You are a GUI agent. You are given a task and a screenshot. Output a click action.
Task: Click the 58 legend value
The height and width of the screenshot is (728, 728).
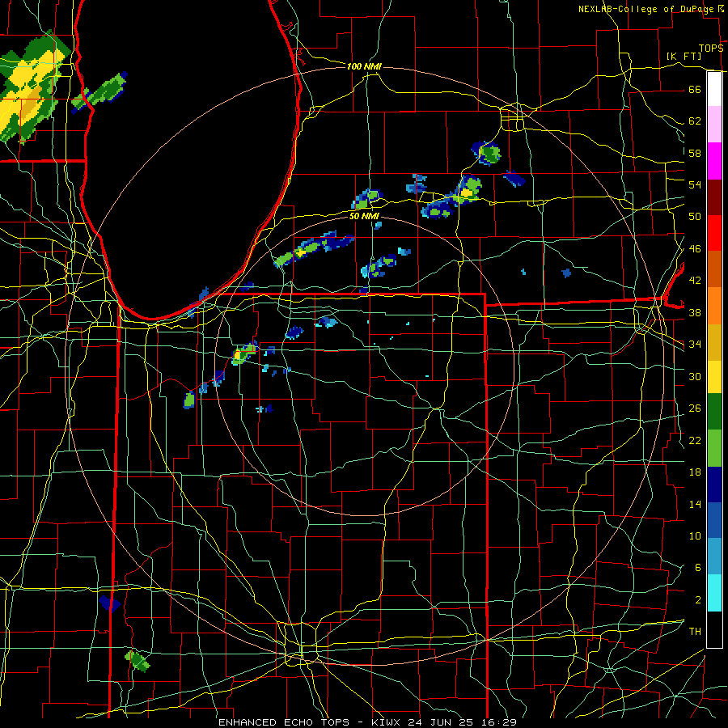point(695,153)
